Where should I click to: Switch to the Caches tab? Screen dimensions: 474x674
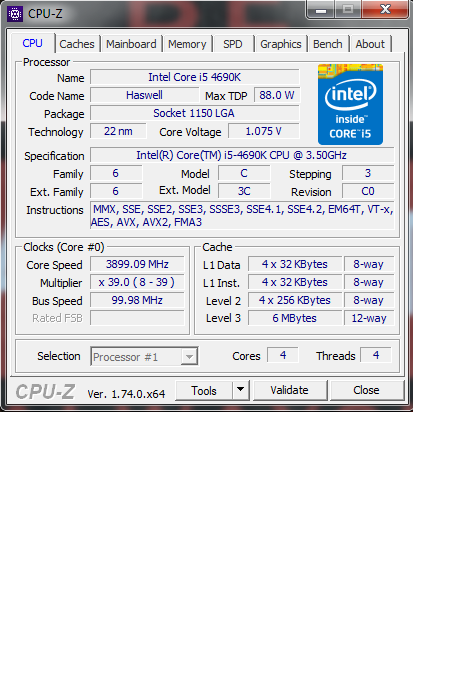[77, 44]
